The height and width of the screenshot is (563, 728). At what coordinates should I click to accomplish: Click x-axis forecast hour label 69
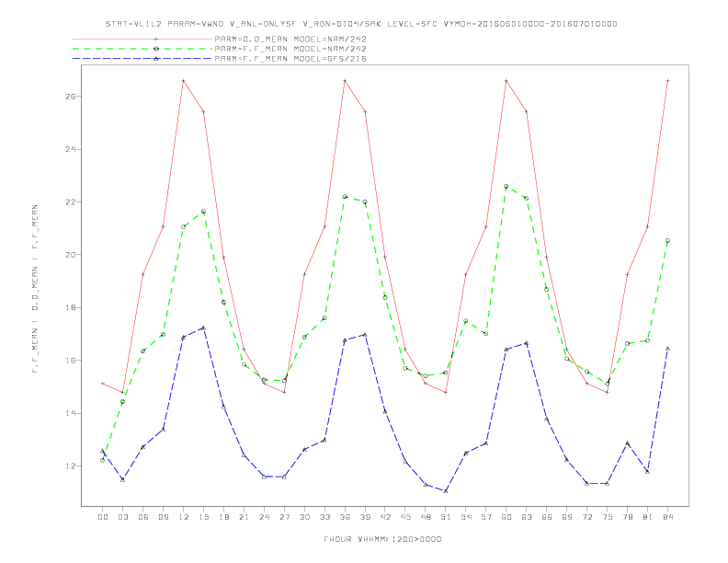[567, 517]
